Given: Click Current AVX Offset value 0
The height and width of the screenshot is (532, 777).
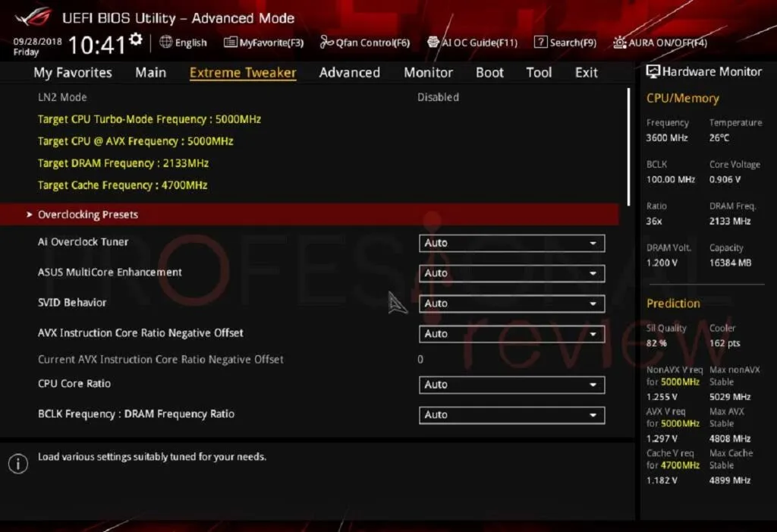Looking at the screenshot, I should coord(420,360).
